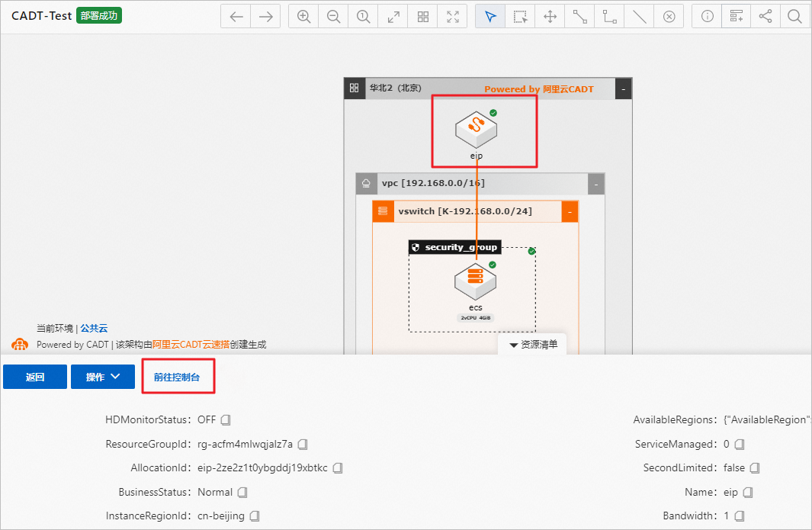Screen dimensions: 812x530
Task: Click the vpc [192.168.0.0/16] header label
Action: tap(433, 183)
